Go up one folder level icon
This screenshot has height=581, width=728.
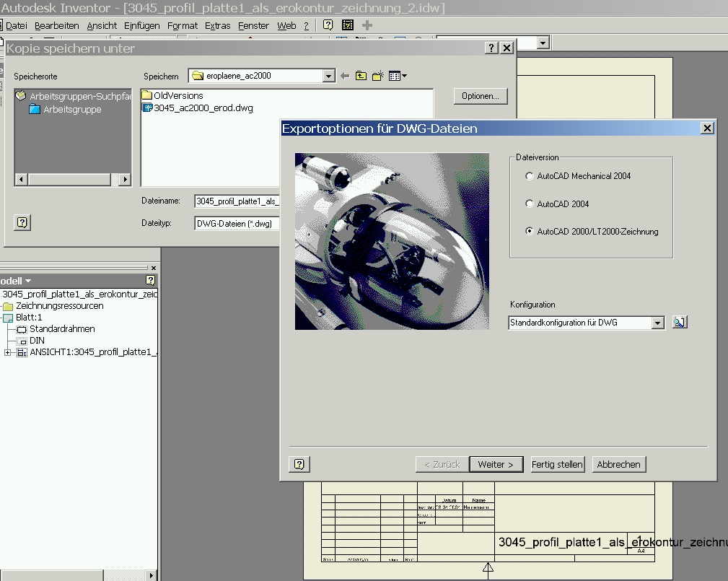[x=361, y=76]
